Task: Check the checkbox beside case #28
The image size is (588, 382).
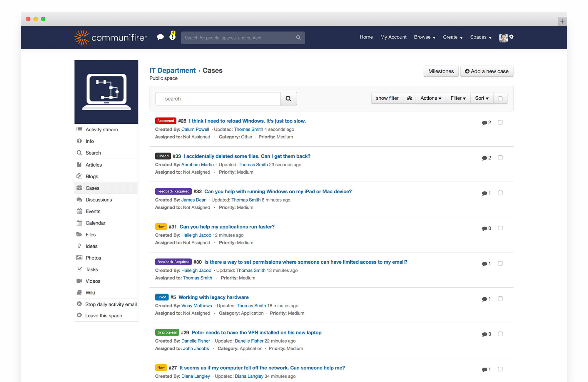Action: click(500, 122)
